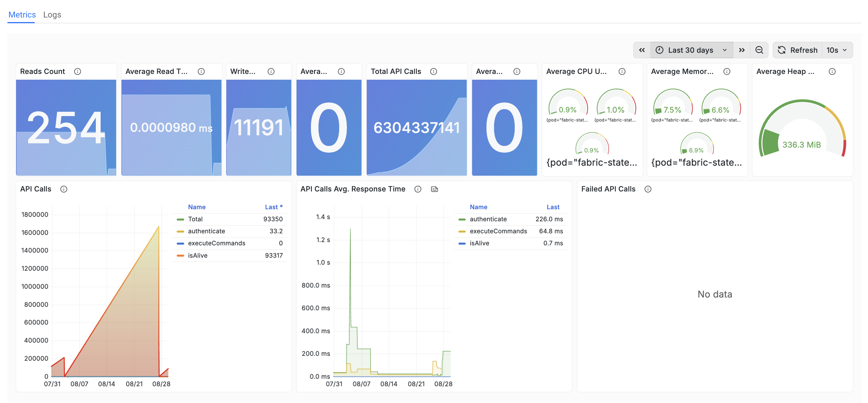Viewport: 868px width, 403px height.
Task: Show info for Failed API Calls panel
Action: click(648, 189)
